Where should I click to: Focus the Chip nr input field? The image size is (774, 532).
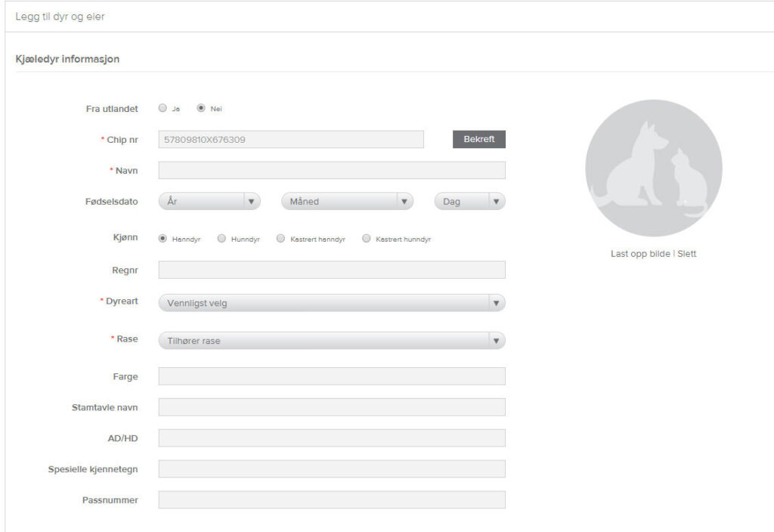(x=291, y=140)
